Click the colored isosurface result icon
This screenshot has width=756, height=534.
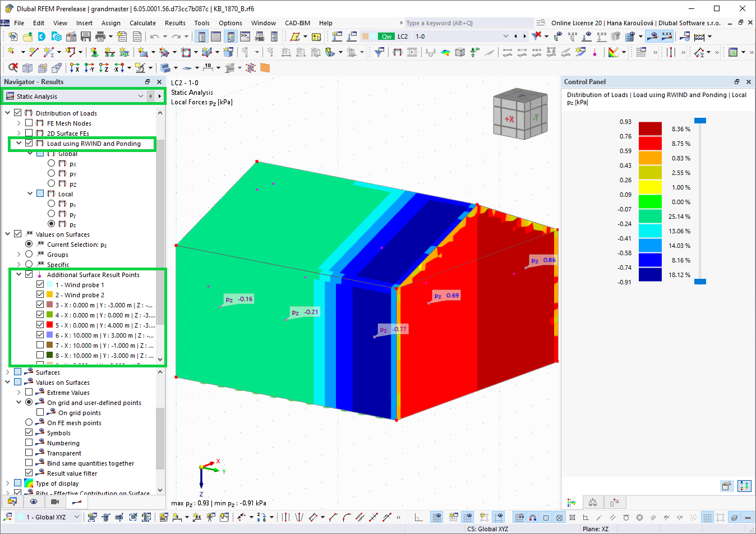445,52
